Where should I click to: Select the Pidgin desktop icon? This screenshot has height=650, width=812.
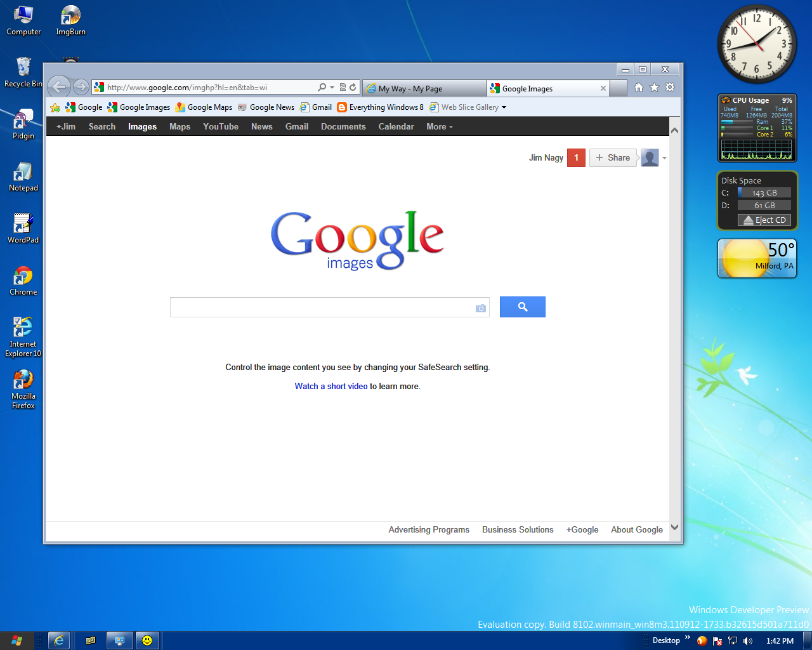[23, 124]
